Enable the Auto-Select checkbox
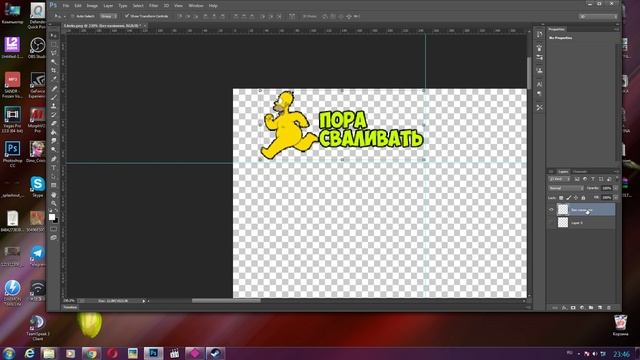Screen dimensions: 640x360 tap(73, 16)
